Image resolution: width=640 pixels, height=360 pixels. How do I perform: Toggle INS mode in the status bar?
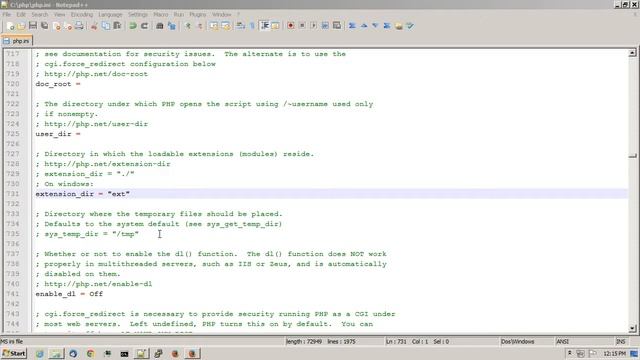click(620, 341)
